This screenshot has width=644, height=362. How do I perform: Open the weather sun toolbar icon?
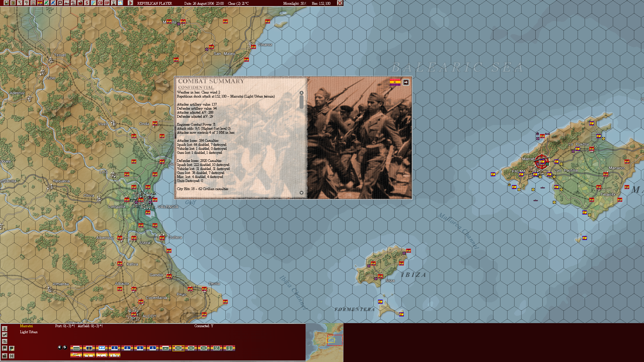point(120,3)
